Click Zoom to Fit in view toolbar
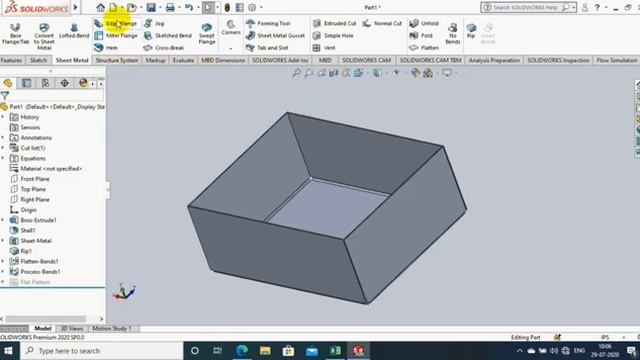This screenshot has height=360, width=640. [297, 73]
